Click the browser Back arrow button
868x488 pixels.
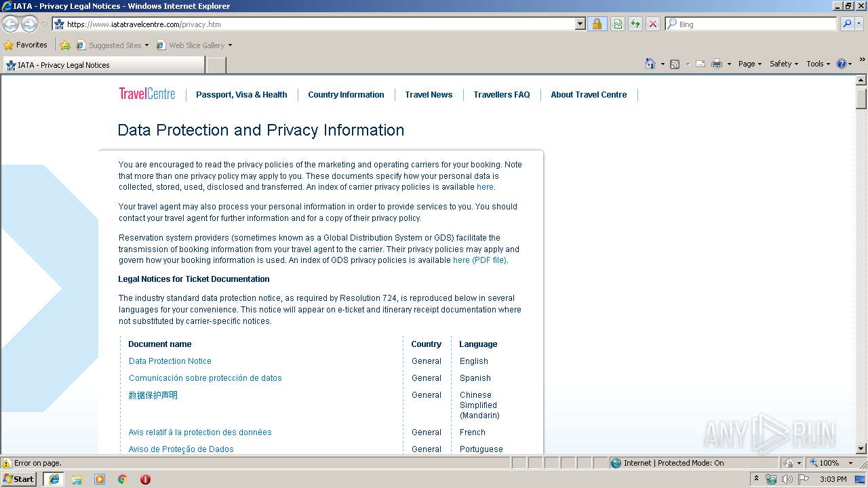[10, 24]
